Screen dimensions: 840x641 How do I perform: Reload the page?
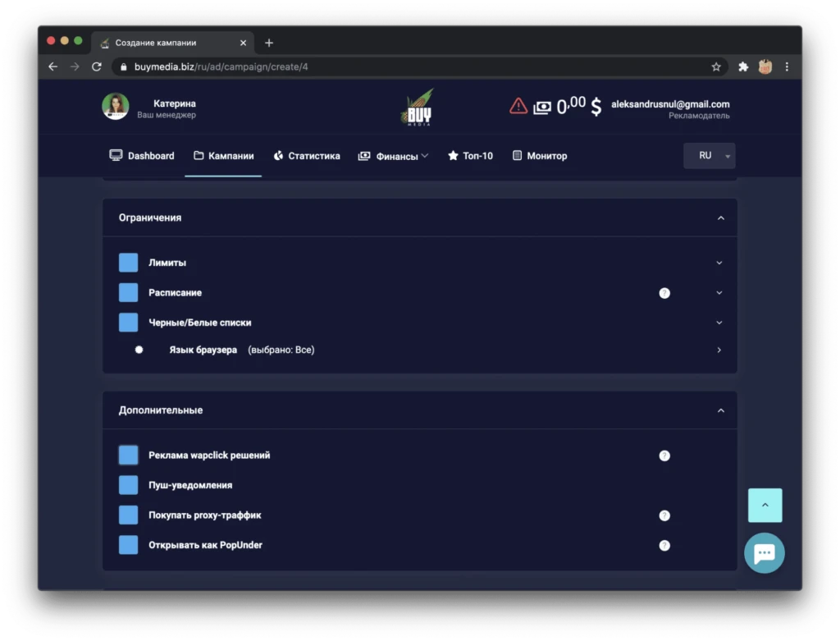click(97, 67)
